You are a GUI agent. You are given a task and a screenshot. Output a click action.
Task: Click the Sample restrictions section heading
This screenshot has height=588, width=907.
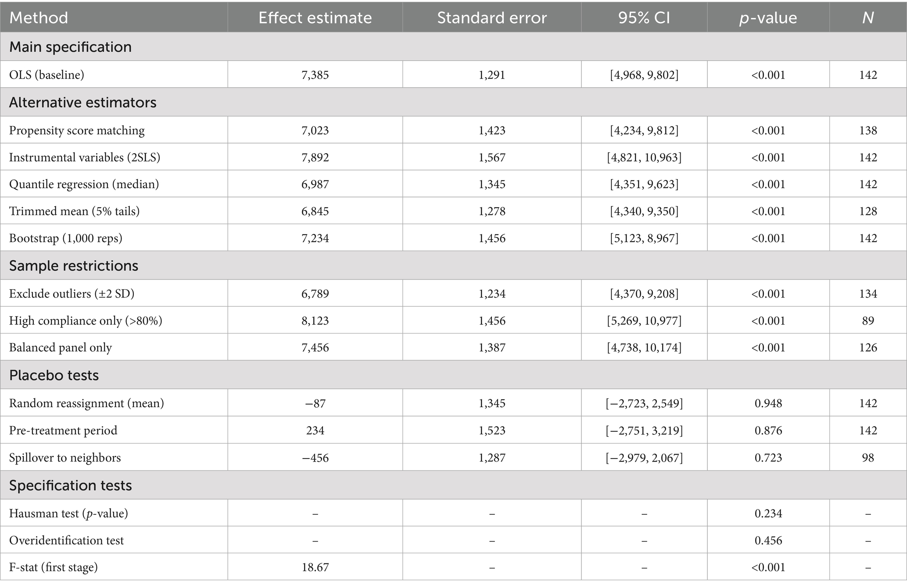pyautogui.click(x=73, y=265)
